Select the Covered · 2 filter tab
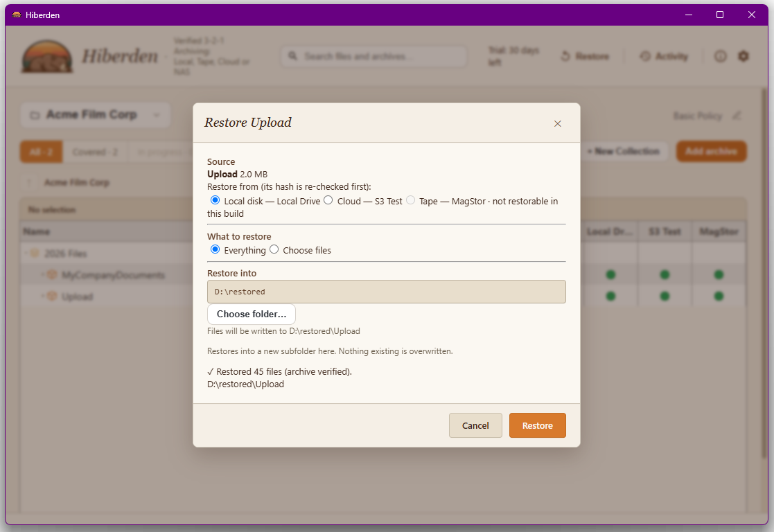The height and width of the screenshot is (532, 774). pyautogui.click(x=95, y=152)
